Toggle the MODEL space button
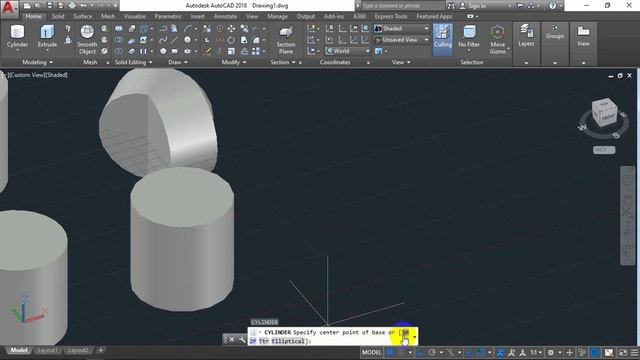Viewport: 640px width, 360px height. tap(371, 352)
